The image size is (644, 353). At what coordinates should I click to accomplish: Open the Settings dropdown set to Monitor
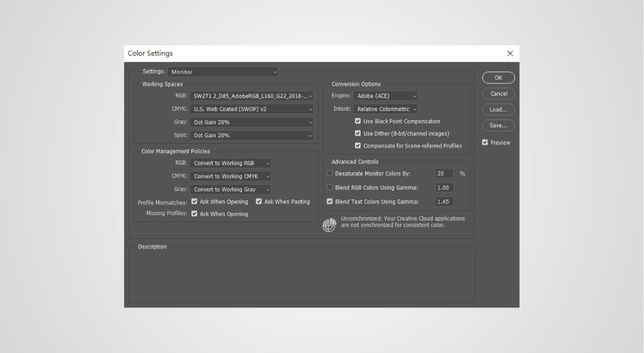[223, 71]
